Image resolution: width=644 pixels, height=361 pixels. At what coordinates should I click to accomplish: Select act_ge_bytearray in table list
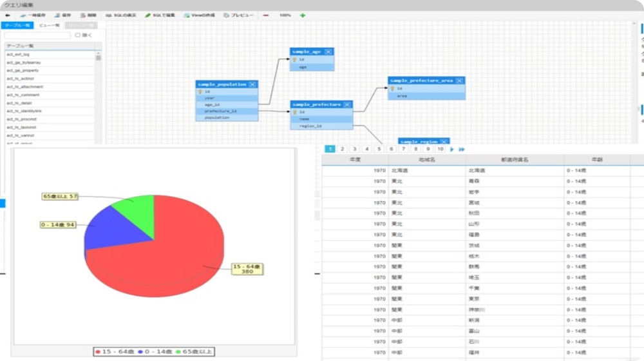(50, 63)
